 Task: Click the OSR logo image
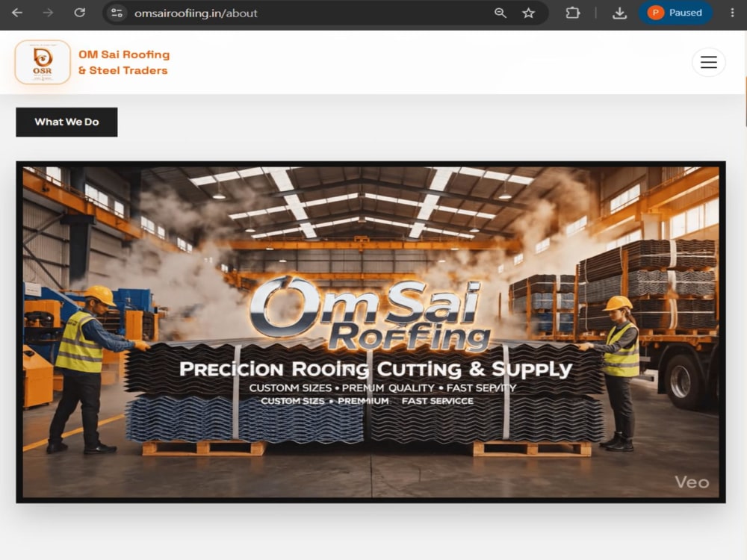coord(43,63)
